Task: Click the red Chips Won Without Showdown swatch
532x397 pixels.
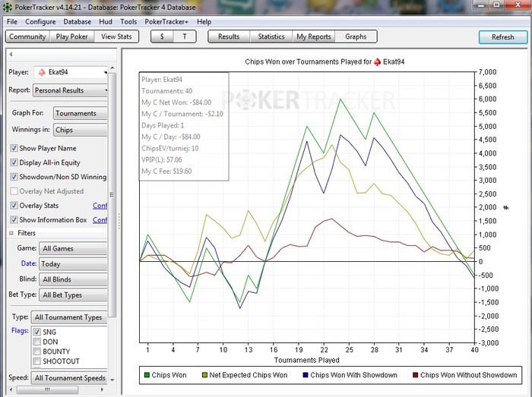Action: [415, 375]
